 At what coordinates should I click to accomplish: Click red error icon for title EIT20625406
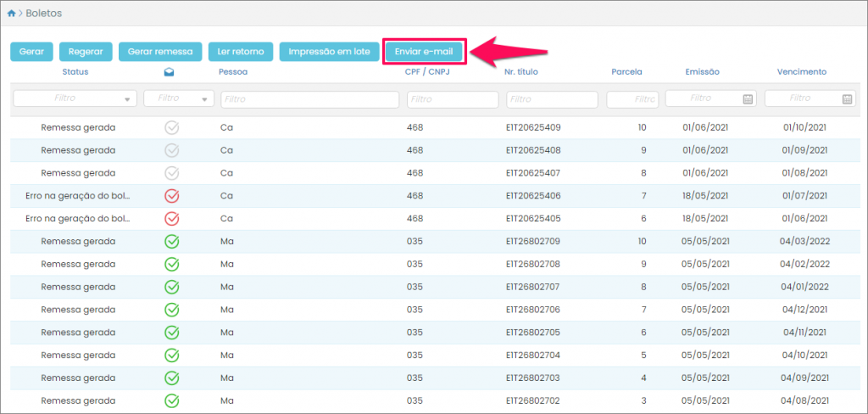tap(172, 196)
